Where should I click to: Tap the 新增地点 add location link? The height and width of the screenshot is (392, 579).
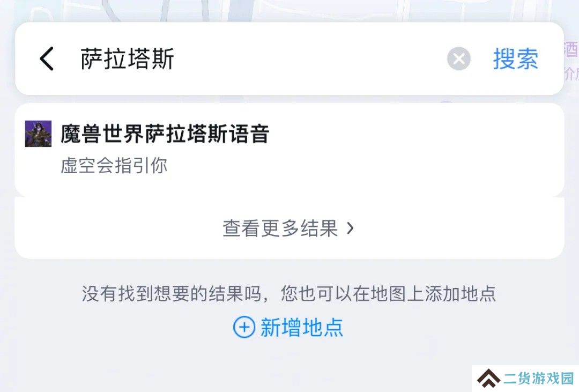pos(302,327)
